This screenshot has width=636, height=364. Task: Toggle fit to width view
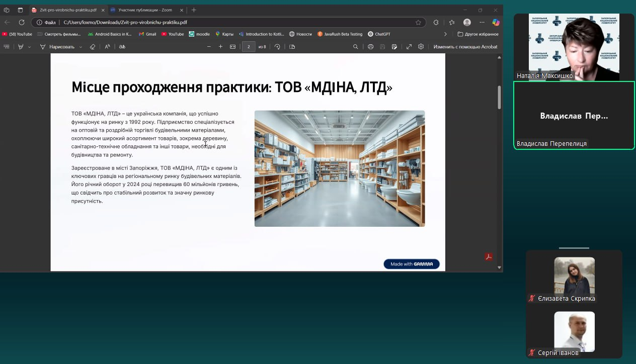point(232,47)
